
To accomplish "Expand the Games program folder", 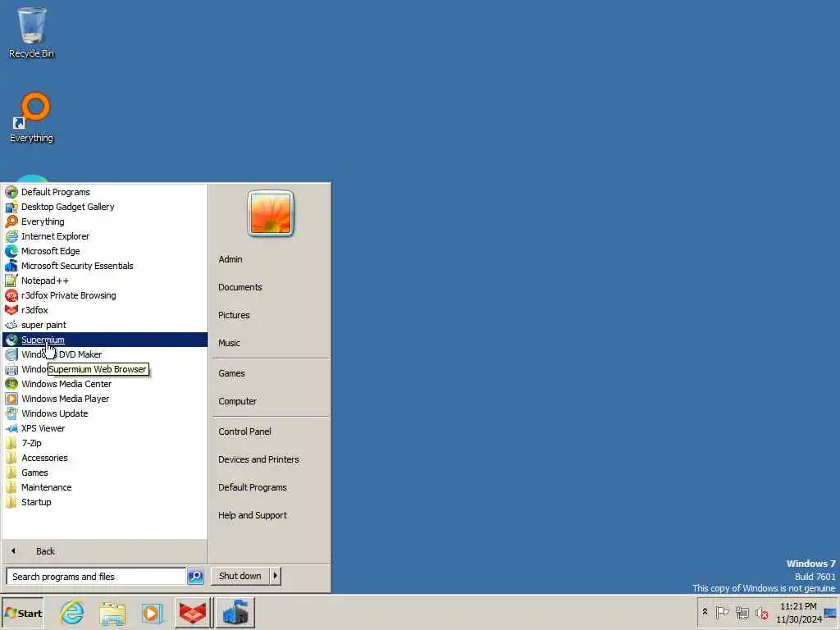I will (104, 472).
